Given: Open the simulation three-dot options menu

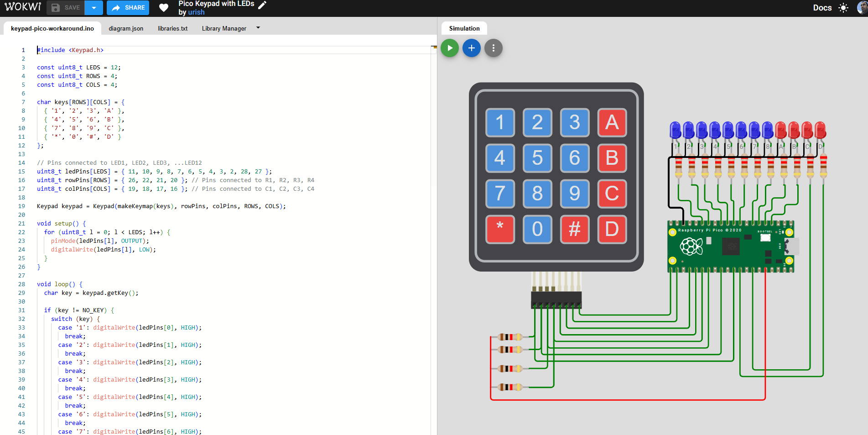Looking at the screenshot, I should coord(493,48).
